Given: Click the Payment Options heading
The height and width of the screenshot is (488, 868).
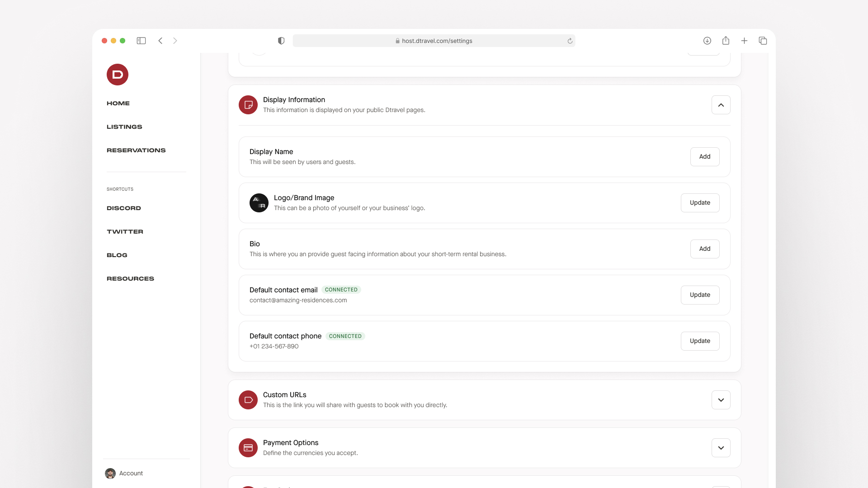Looking at the screenshot, I should click(291, 443).
